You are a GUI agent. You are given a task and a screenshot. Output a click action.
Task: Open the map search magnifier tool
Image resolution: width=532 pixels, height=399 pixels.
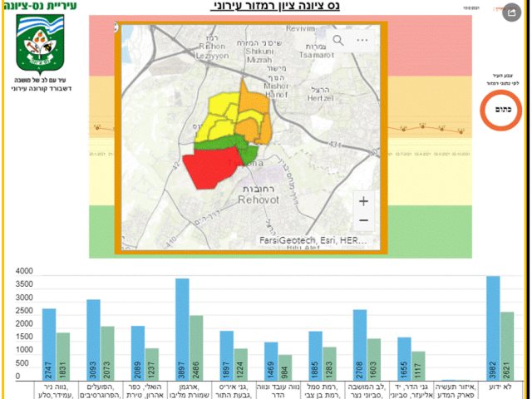[338, 40]
